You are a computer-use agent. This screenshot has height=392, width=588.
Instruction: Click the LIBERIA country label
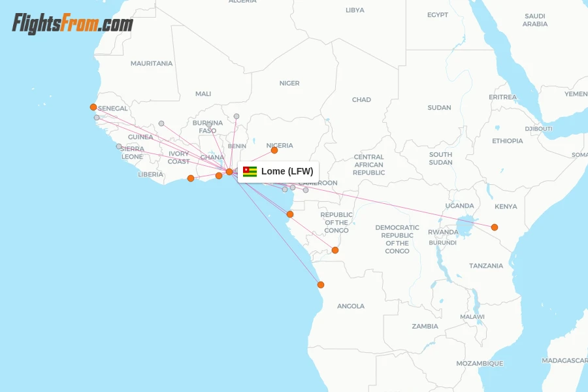pos(150,174)
